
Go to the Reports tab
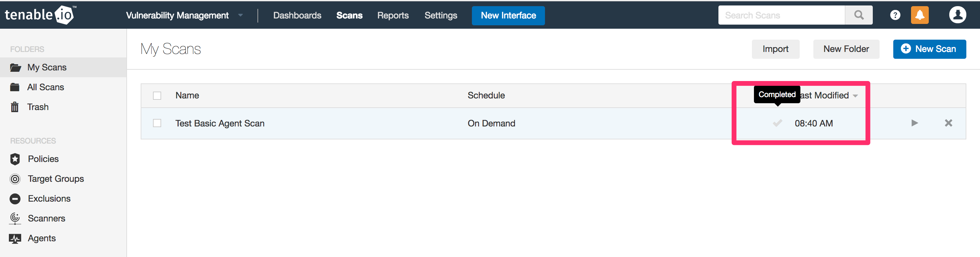tap(393, 15)
